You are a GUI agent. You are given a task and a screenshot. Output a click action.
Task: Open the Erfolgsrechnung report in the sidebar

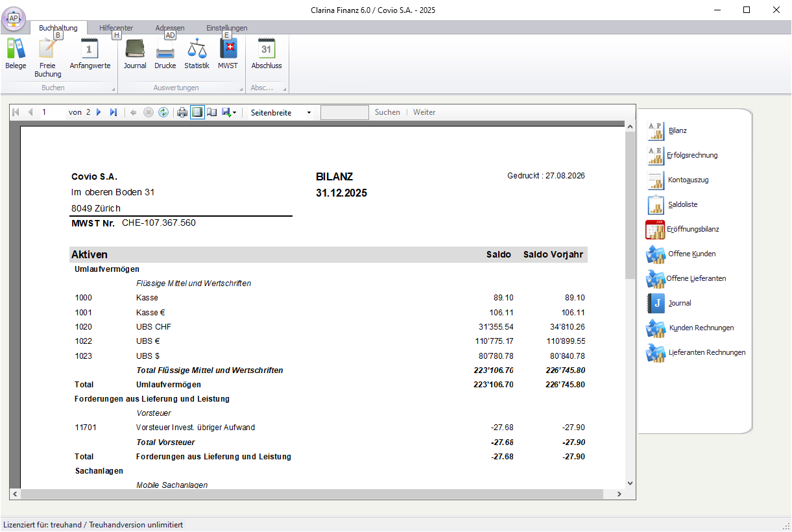(682, 156)
